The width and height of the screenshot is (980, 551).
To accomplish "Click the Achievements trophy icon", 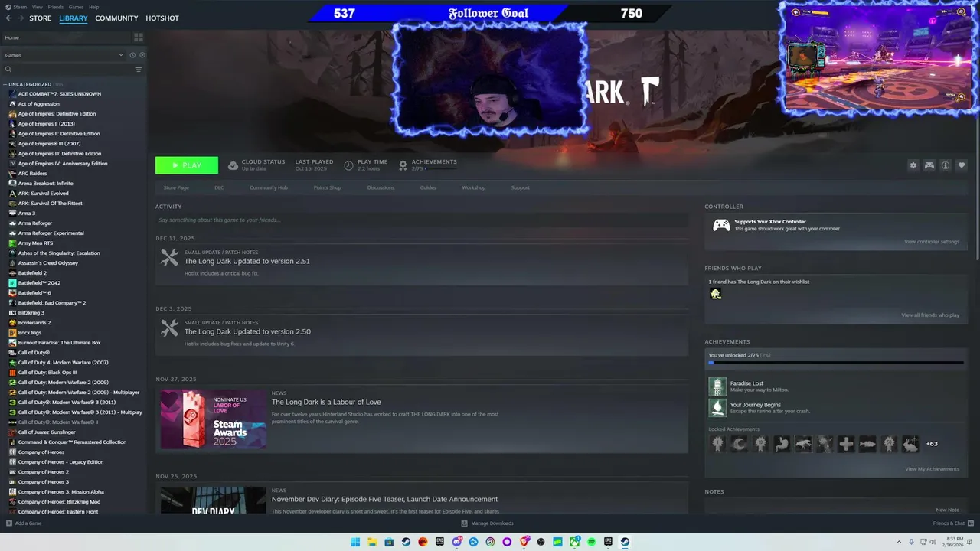I will coord(403,165).
